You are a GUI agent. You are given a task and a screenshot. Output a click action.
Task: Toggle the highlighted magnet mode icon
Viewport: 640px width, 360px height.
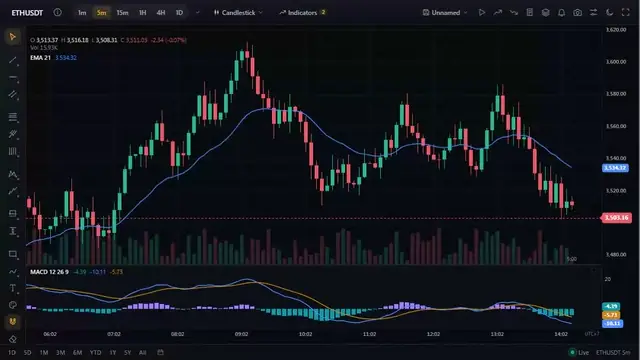point(13,322)
